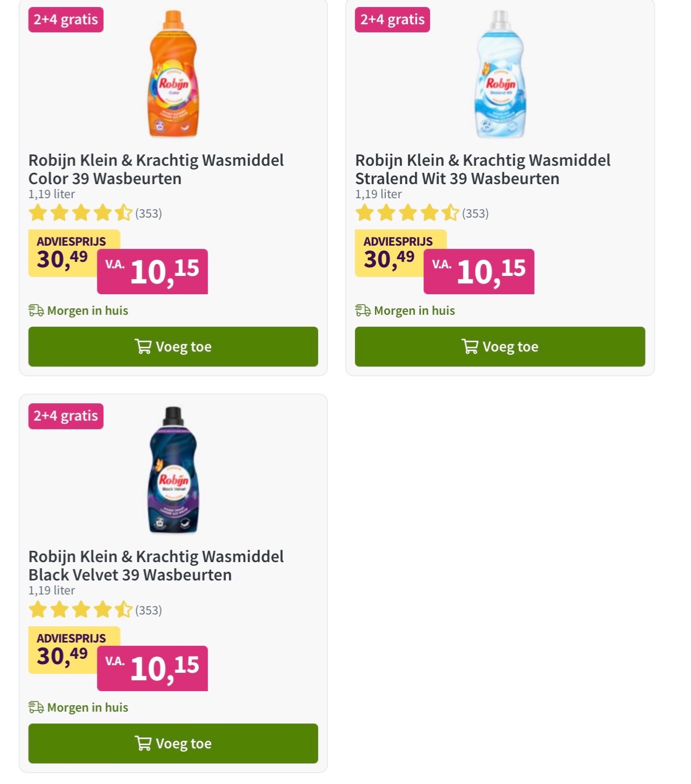Click delivery truck icon under Stralend Wit
Image resolution: width=691 pixels, height=784 pixels.
click(363, 310)
